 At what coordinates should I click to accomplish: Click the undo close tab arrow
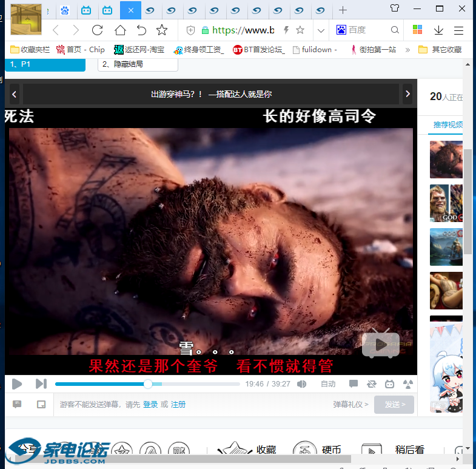[141, 30]
